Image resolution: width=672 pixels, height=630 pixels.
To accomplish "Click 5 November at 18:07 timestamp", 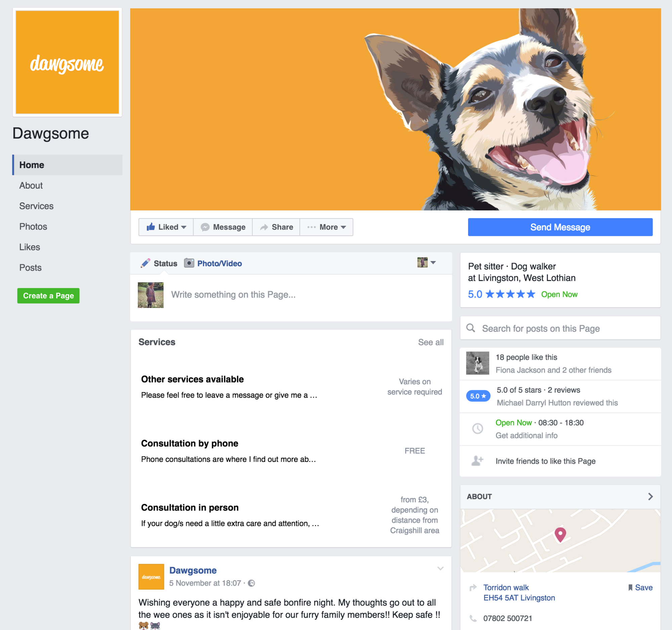I will pyautogui.click(x=205, y=583).
